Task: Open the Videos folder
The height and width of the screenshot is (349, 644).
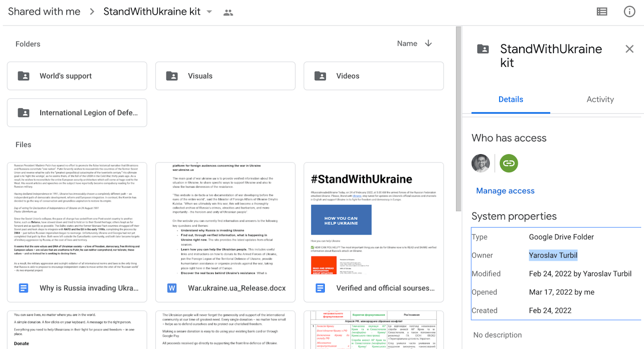Action: coord(374,76)
